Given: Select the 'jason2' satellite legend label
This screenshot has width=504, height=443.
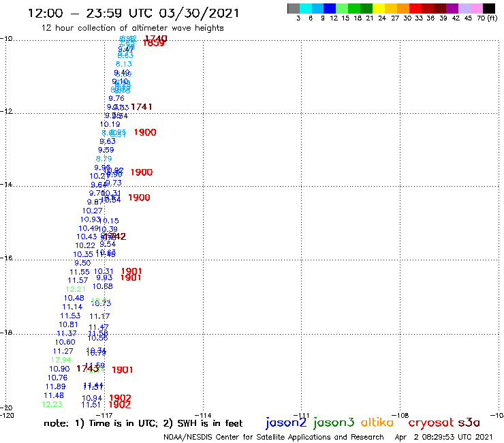Looking at the screenshot, I should click(286, 423).
